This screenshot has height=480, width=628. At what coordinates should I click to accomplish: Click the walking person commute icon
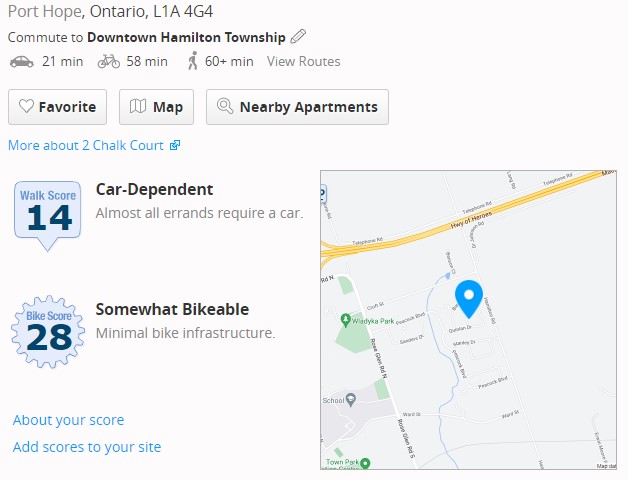(x=192, y=62)
